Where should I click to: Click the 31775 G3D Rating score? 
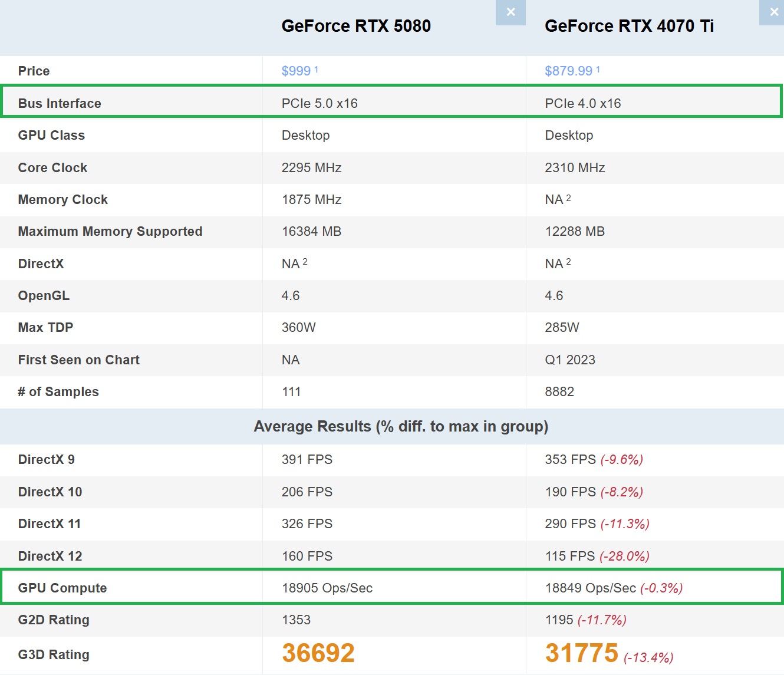coord(581,653)
